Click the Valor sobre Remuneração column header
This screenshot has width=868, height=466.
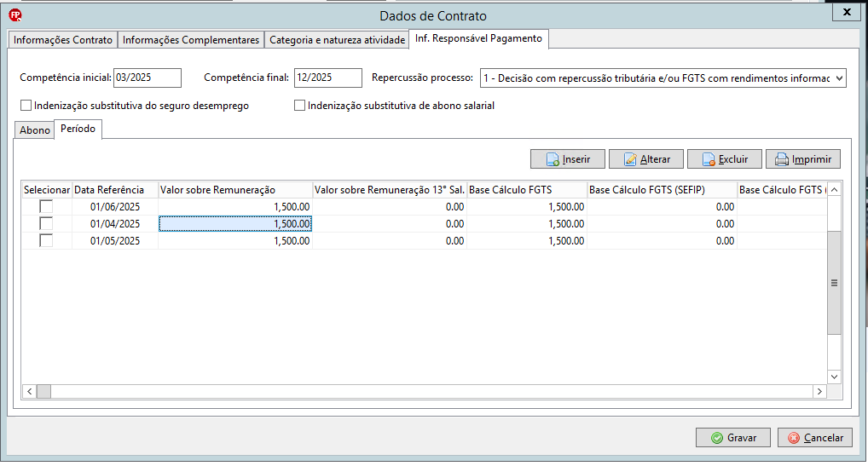(235, 190)
